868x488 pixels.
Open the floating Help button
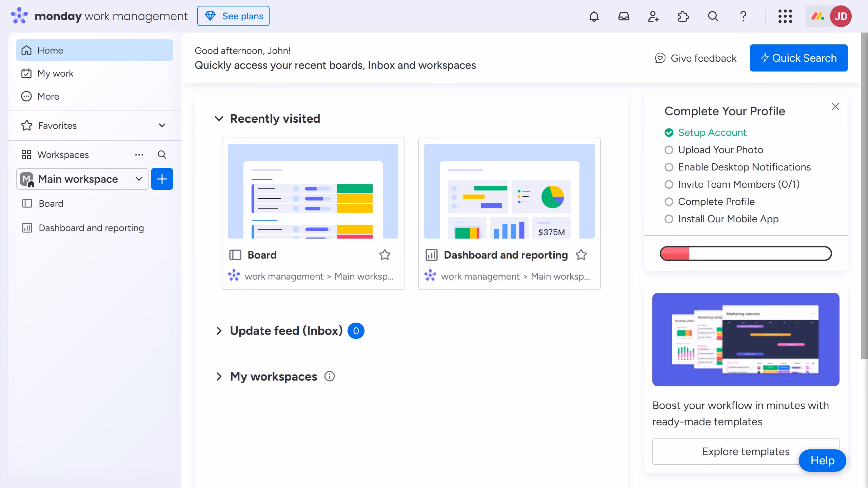tap(822, 460)
